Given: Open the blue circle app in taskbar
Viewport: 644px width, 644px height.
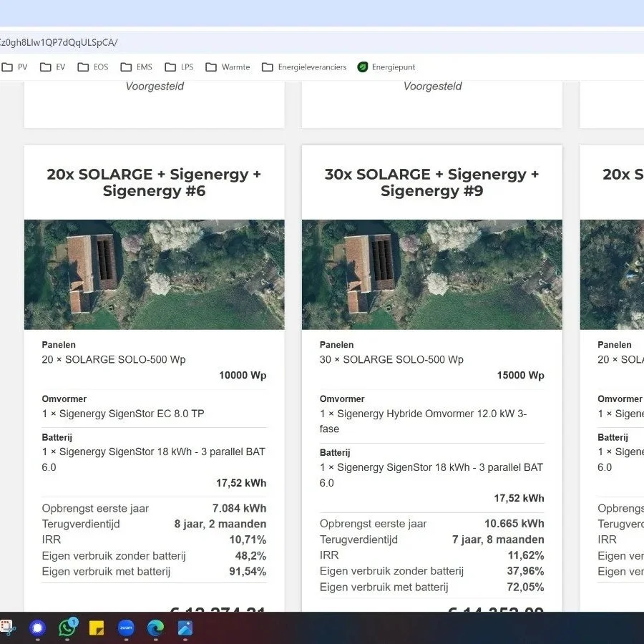Looking at the screenshot, I should (37, 628).
